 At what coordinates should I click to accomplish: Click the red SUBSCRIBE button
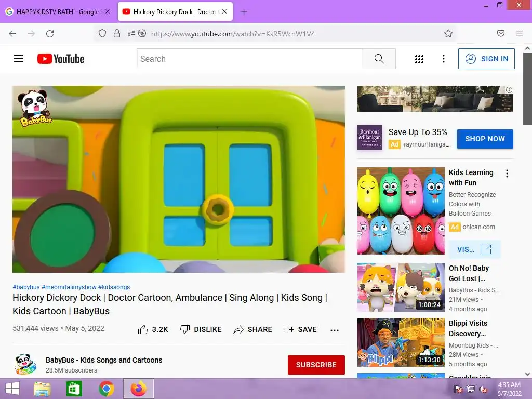[x=316, y=365]
